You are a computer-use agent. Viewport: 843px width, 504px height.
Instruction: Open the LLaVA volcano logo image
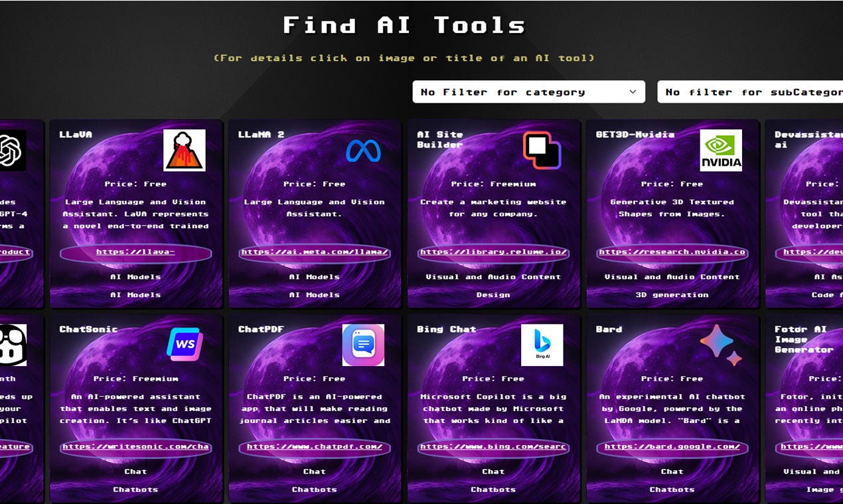point(185,151)
